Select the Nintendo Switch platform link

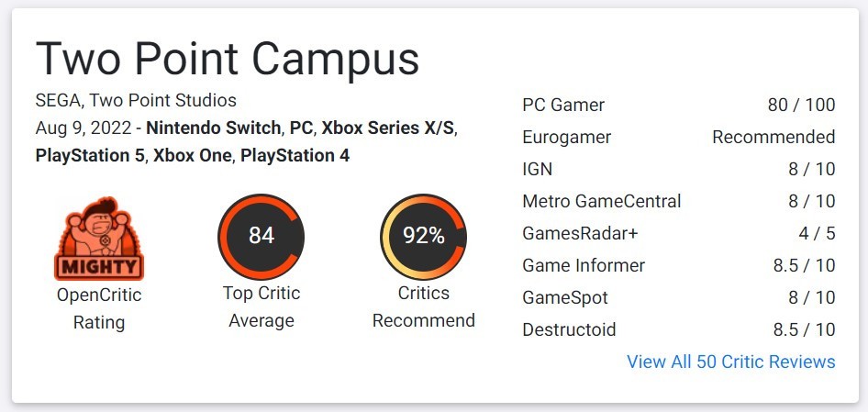coord(214,128)
